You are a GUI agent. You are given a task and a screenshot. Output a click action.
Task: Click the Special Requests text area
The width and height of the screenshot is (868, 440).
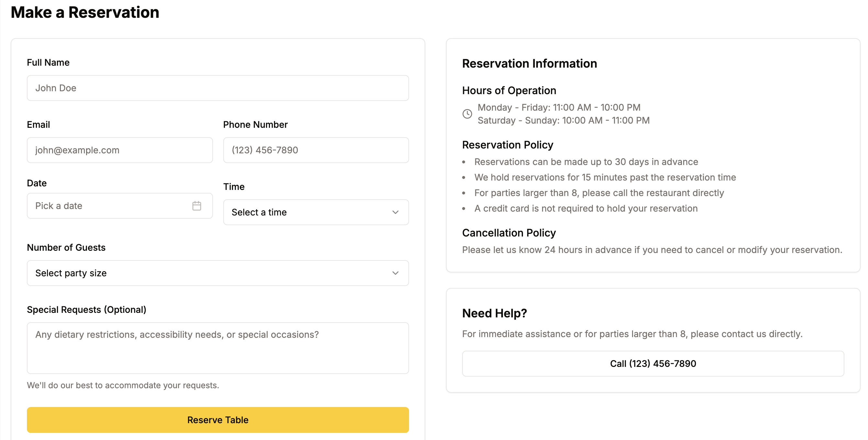pyautogui.click(x=218, y=348)
